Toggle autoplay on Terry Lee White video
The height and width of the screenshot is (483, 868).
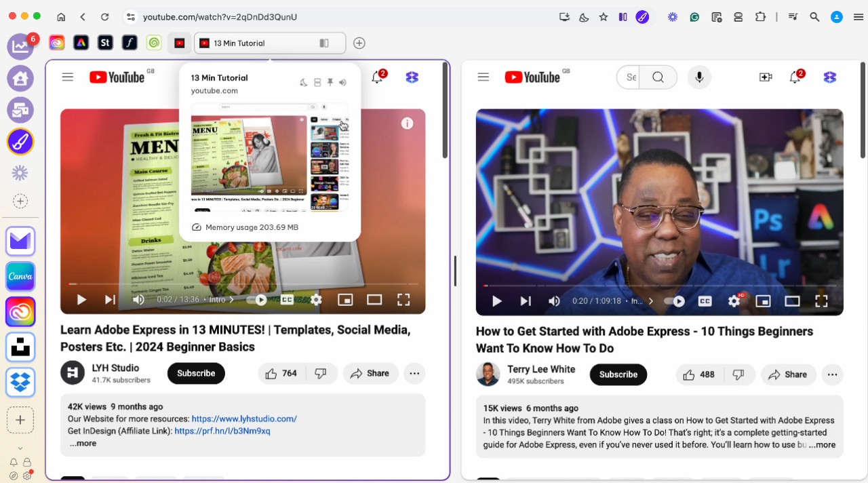pyautogui.click(x=674, y=301)
